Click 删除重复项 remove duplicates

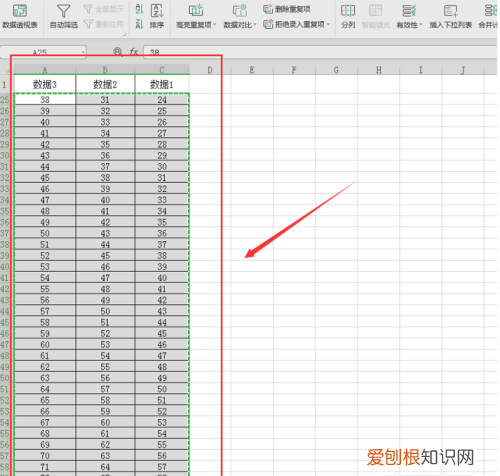(287, 9)
